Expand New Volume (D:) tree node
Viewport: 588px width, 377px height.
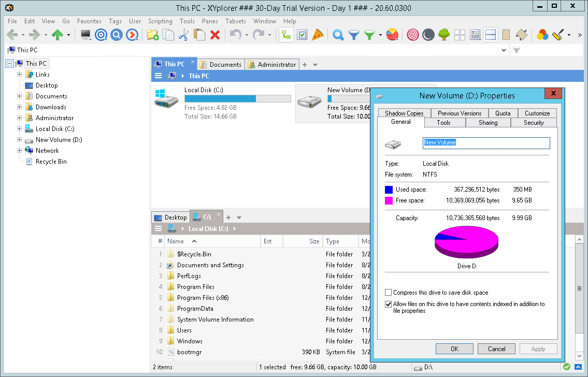(19, 139)
